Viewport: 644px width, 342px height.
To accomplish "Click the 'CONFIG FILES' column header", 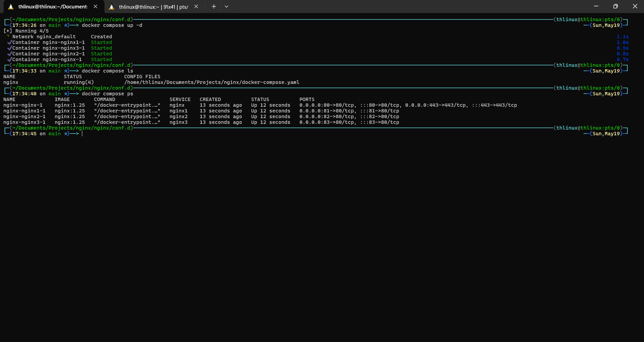I will click(x=142, y=77).
